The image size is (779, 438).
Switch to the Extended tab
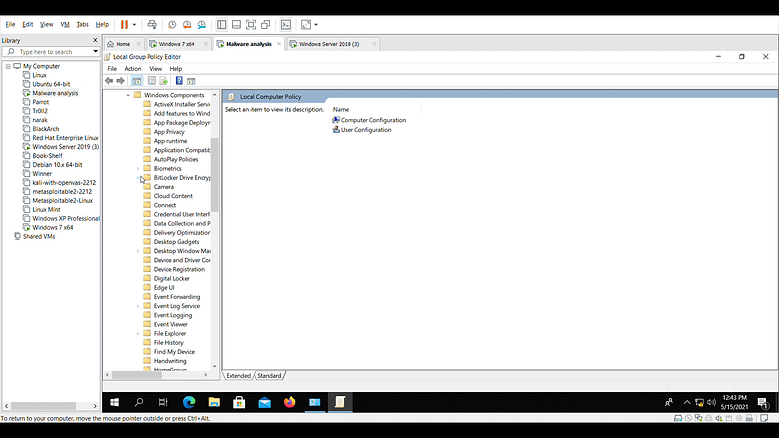[x=238, y=376]
